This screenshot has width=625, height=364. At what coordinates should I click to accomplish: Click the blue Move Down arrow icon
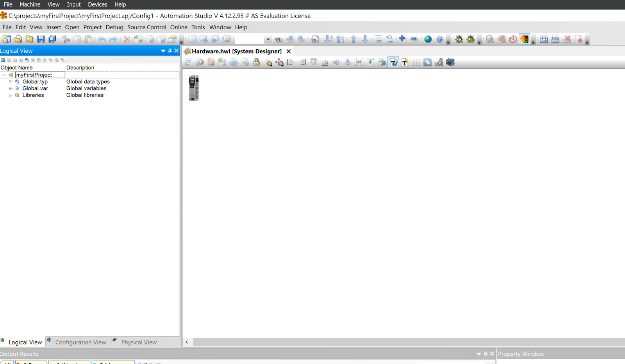click(x=365, y=39)
